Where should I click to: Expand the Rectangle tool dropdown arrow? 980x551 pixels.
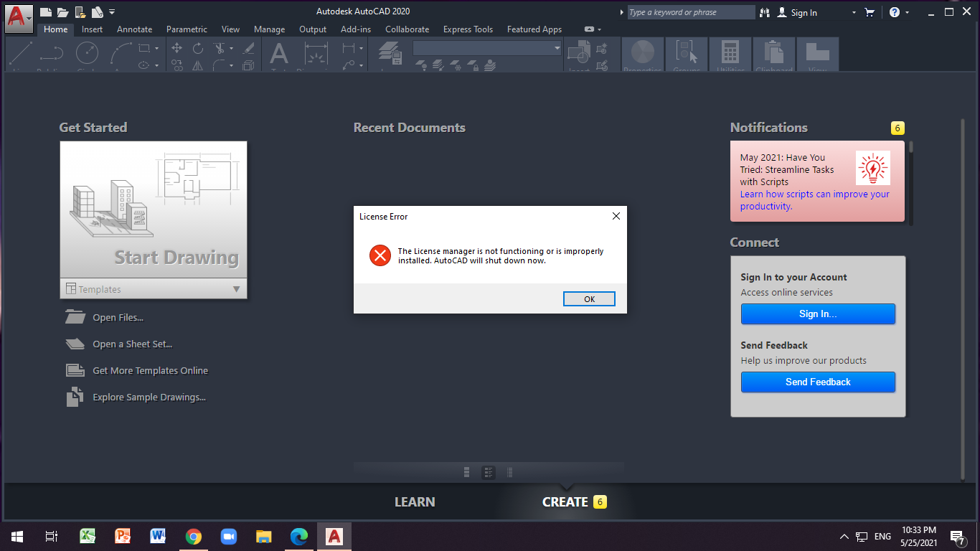pyautogui.click(x=156, y=49)
